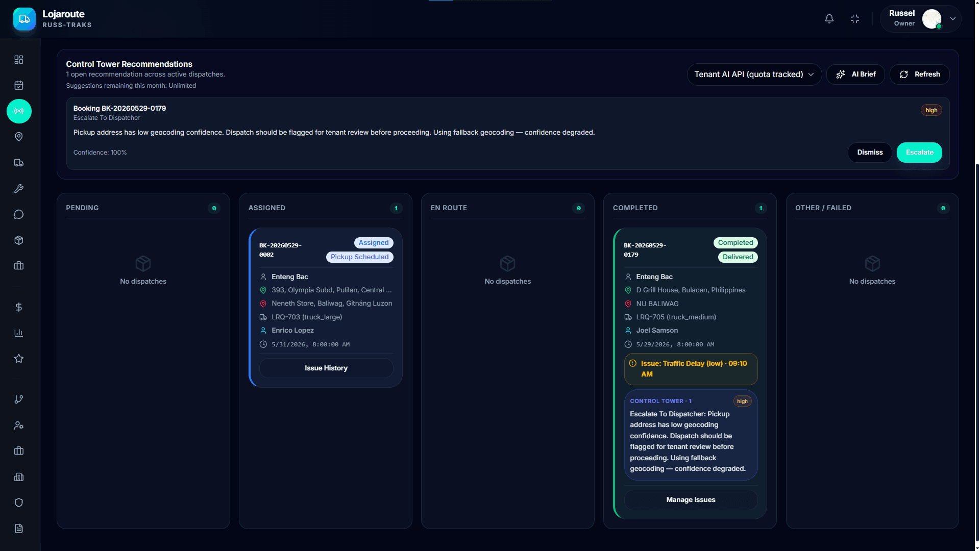Click Manage Issues on completed dispatch
This screenshot has height=551, width=980.
point(691,500)
